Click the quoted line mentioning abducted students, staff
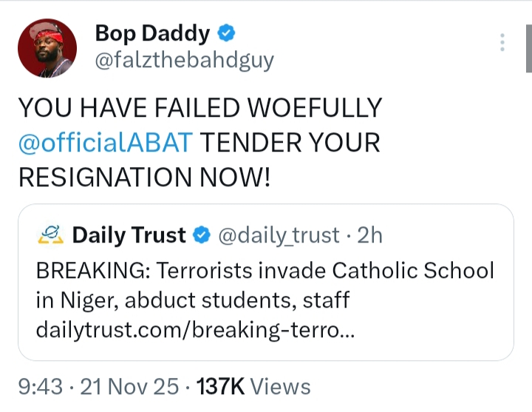 192,301
